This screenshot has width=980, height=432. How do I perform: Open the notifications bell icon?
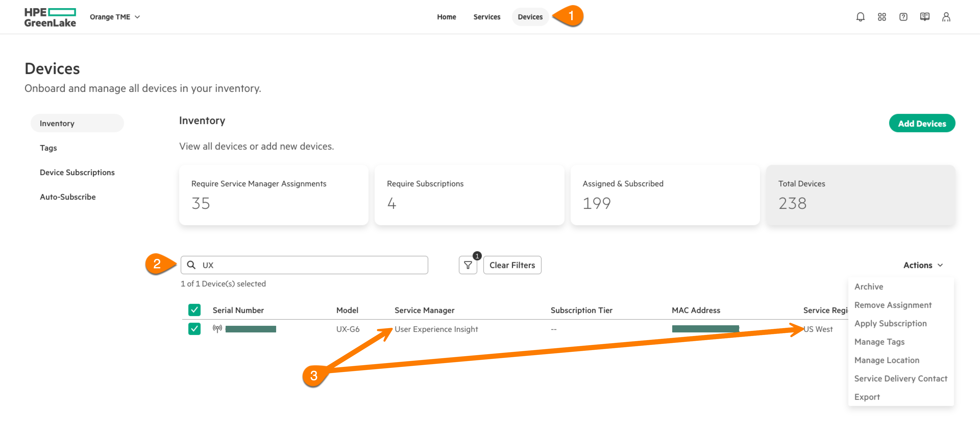tap(860, 17)
